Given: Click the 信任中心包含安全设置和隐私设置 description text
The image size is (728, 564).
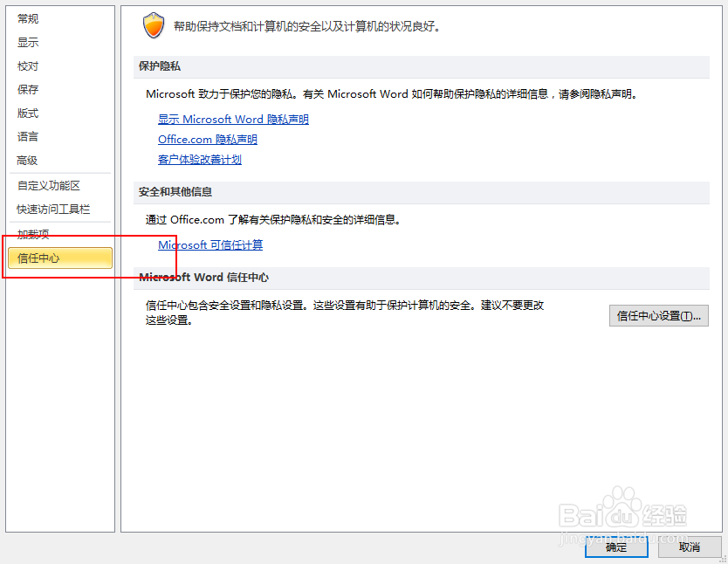Looking at the screenshot, I should pos(345,313).
